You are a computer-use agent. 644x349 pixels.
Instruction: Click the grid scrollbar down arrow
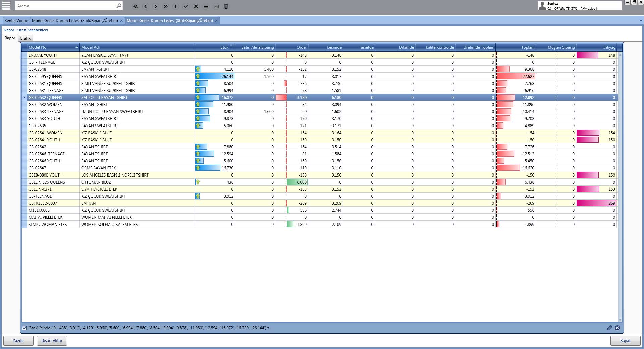[x=620, y=320]
